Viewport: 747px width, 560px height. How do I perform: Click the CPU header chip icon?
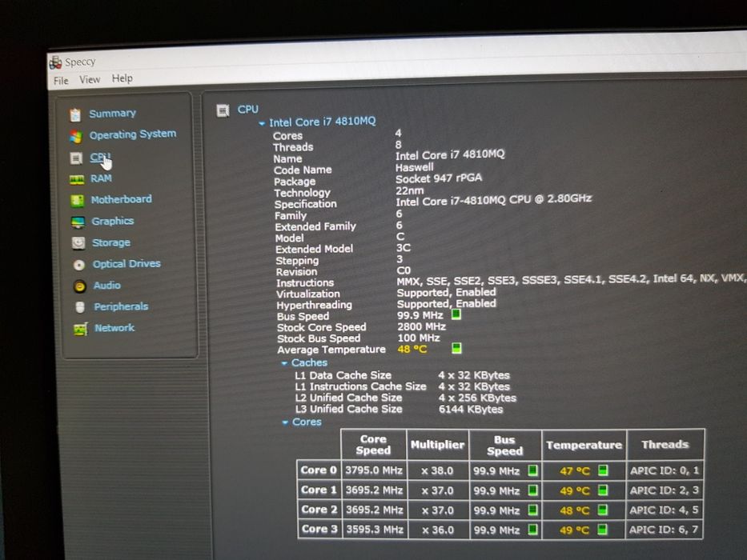(x=223, y=111)
